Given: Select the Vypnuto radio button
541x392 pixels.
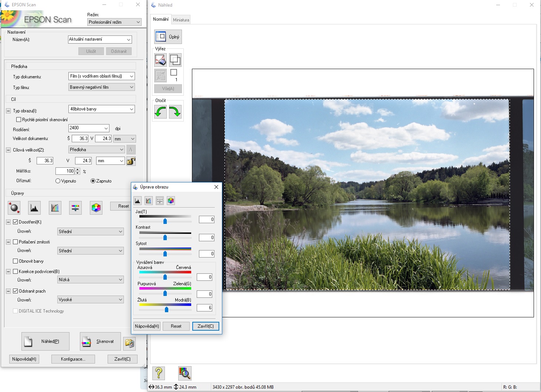Looking at the screenshot, I should tap(58, 181).
